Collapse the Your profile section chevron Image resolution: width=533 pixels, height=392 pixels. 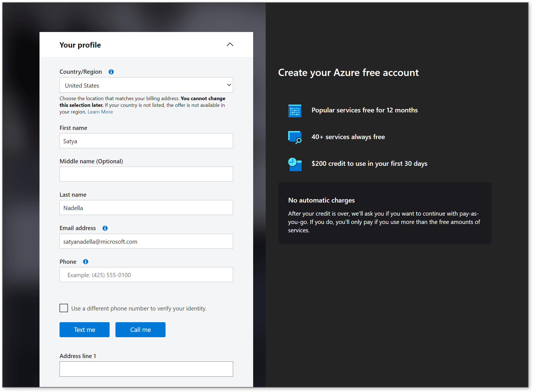[x=230, y=45]
